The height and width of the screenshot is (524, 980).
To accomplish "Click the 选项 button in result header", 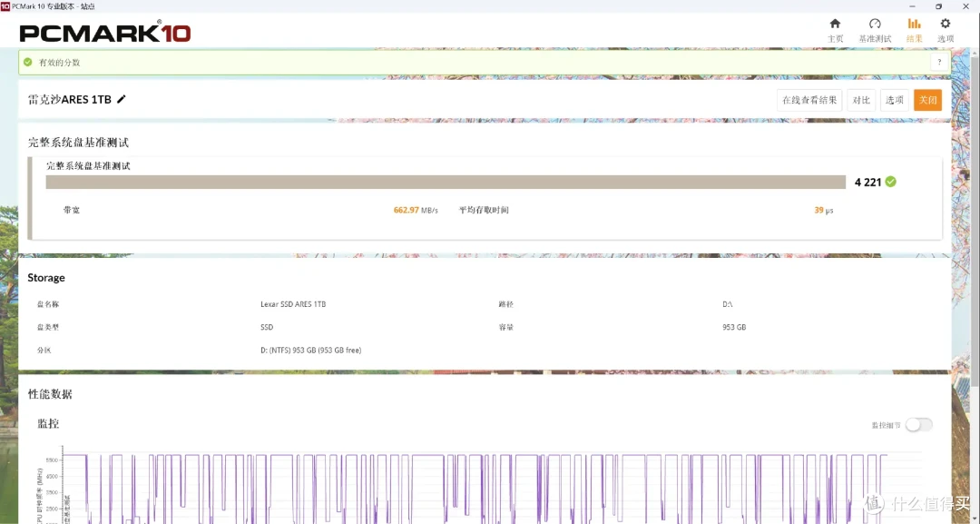I will click(895, 100).
